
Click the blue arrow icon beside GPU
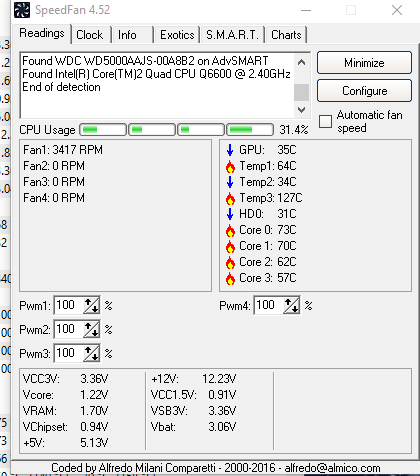click(230, 150)
